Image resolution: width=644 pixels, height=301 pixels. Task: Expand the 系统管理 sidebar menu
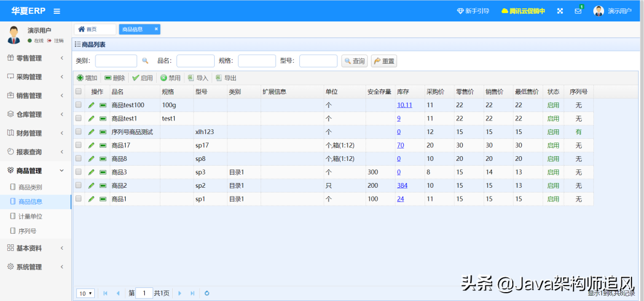coord(36,267)
